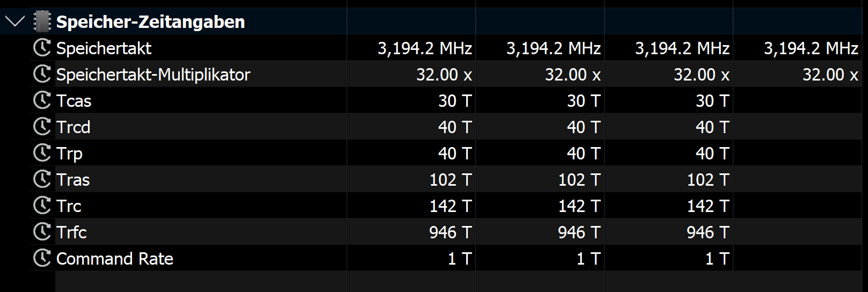Click the clock icon next to Trp
Screen dimensions: 868x292
[x=42, y=153]
